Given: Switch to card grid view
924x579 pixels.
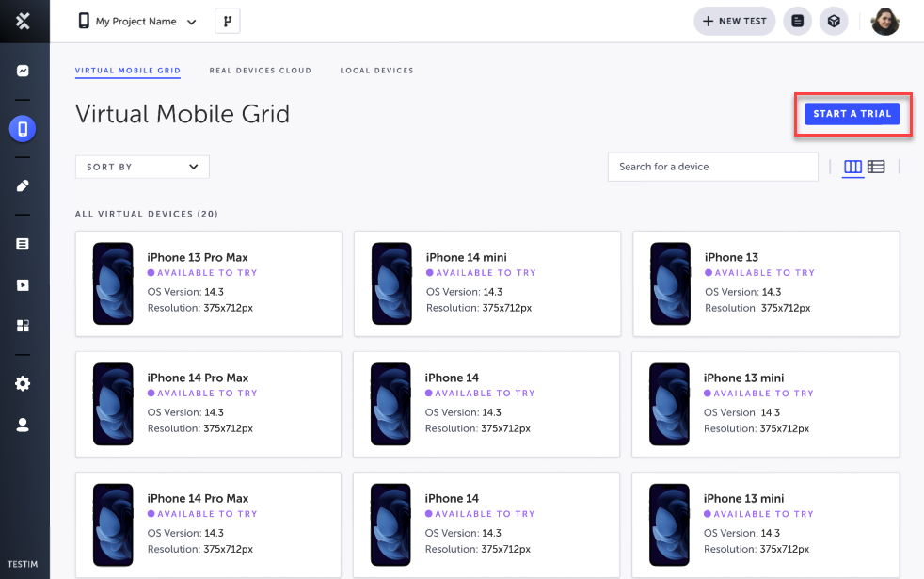Looking at the screenshot, I should (x=852, y=167).
